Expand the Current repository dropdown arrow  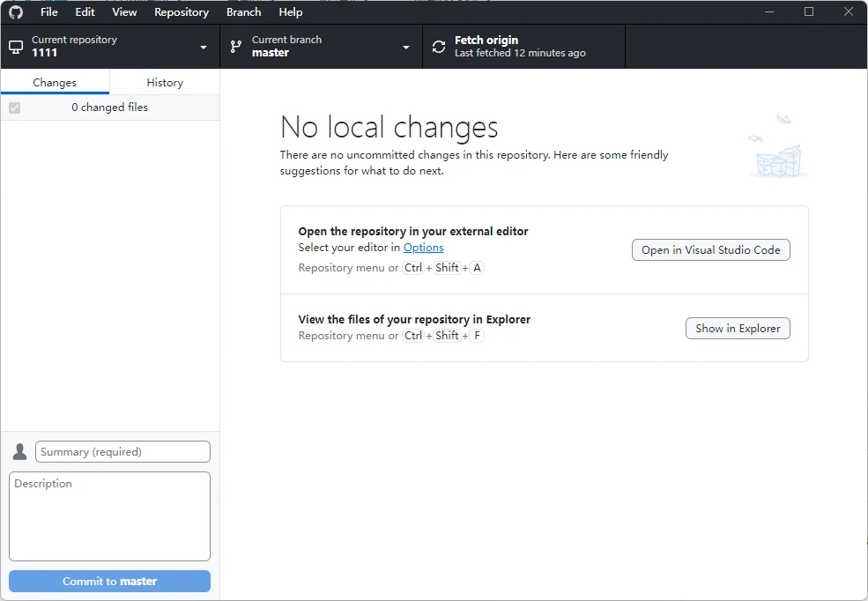[204, 48]
